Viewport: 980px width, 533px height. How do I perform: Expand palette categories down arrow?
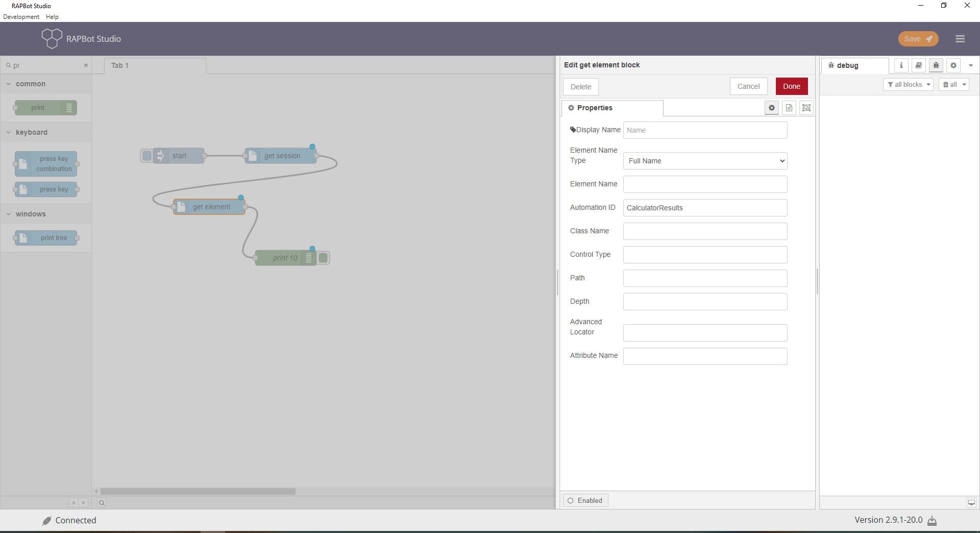click(x=83, y=503)
